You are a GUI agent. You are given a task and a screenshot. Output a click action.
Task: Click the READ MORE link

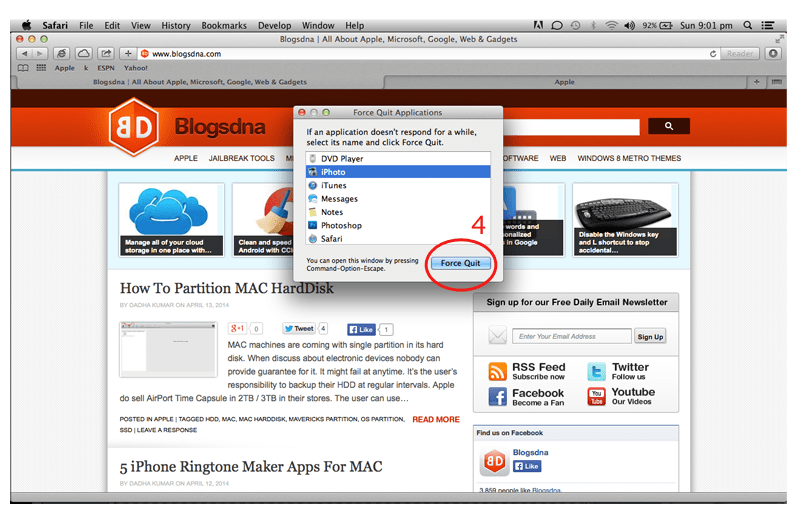(x=436, y=419)
